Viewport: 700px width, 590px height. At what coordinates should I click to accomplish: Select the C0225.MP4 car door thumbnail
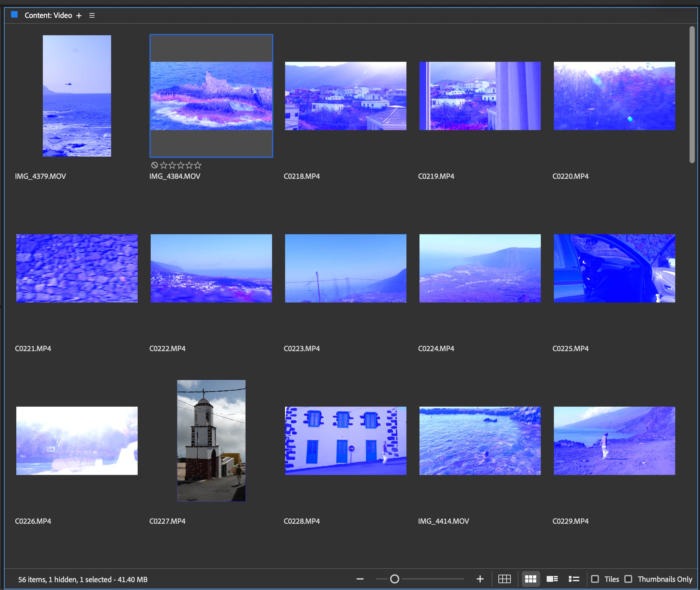(614, 268)
